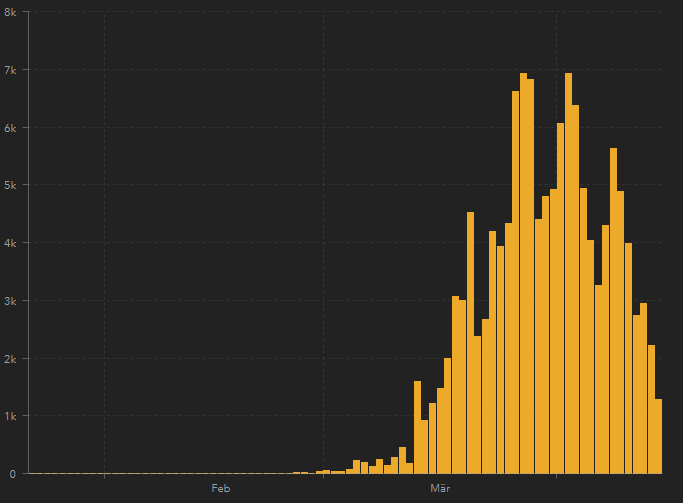Select the "Mär" month label
Viewport: 683px width, 503px height.
[440, 488]
